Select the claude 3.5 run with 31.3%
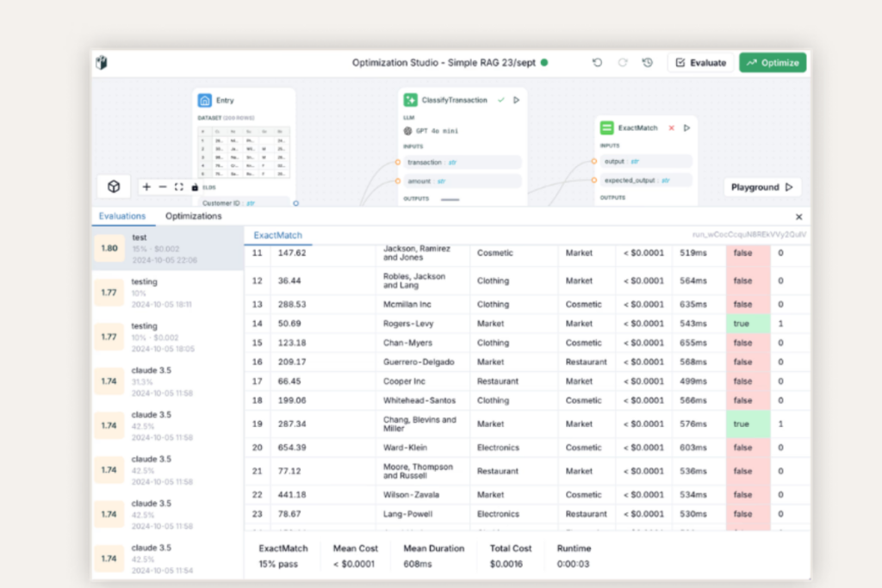 (168, 381)
